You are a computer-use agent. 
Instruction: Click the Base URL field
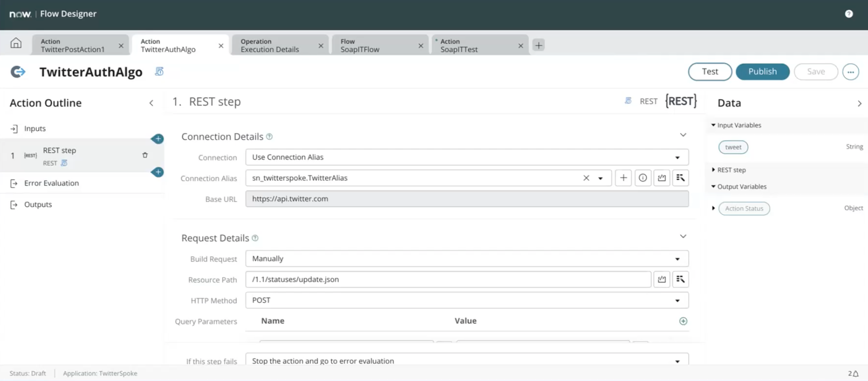point(467,199)
